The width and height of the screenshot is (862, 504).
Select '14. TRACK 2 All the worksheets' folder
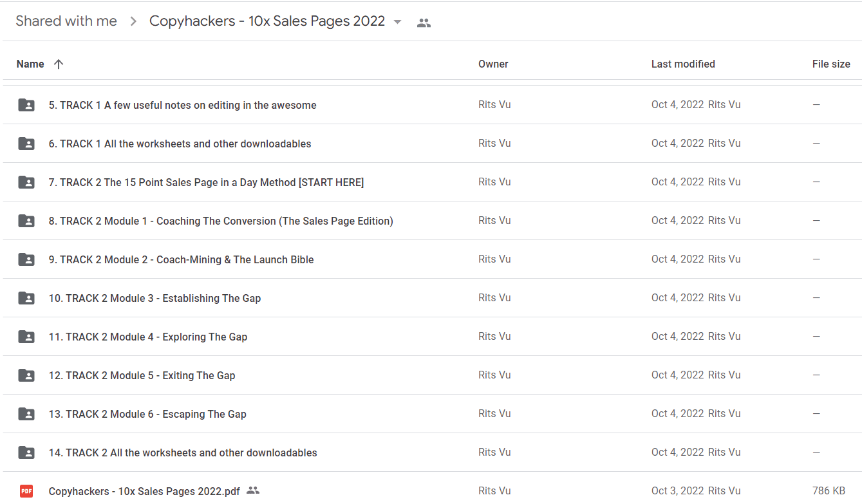pos(183,453)
